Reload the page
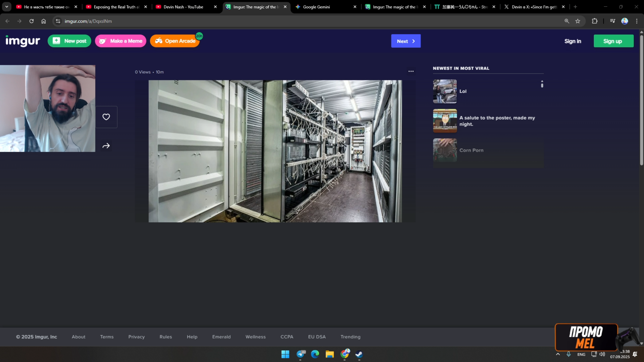644x362 pixels. [32, 21]
